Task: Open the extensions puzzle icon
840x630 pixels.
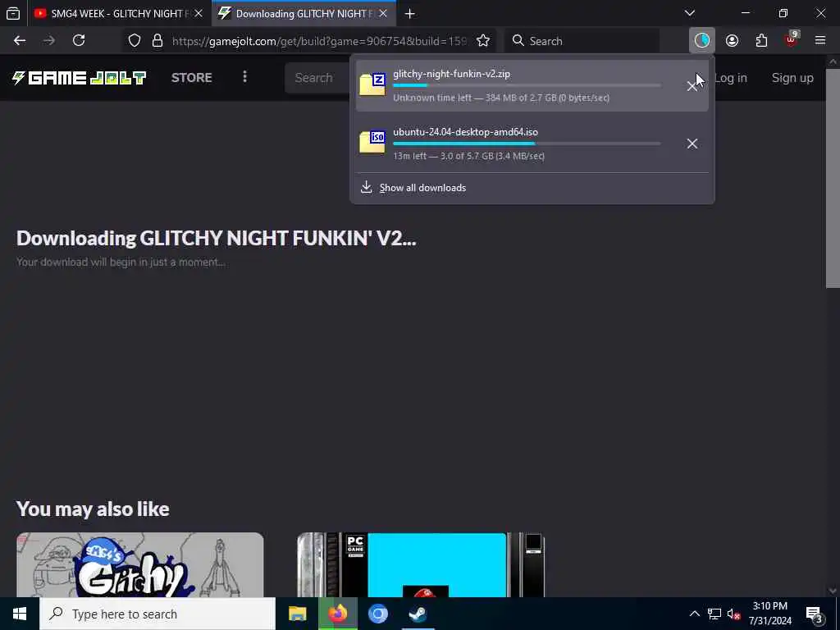Action: [761, 41]
